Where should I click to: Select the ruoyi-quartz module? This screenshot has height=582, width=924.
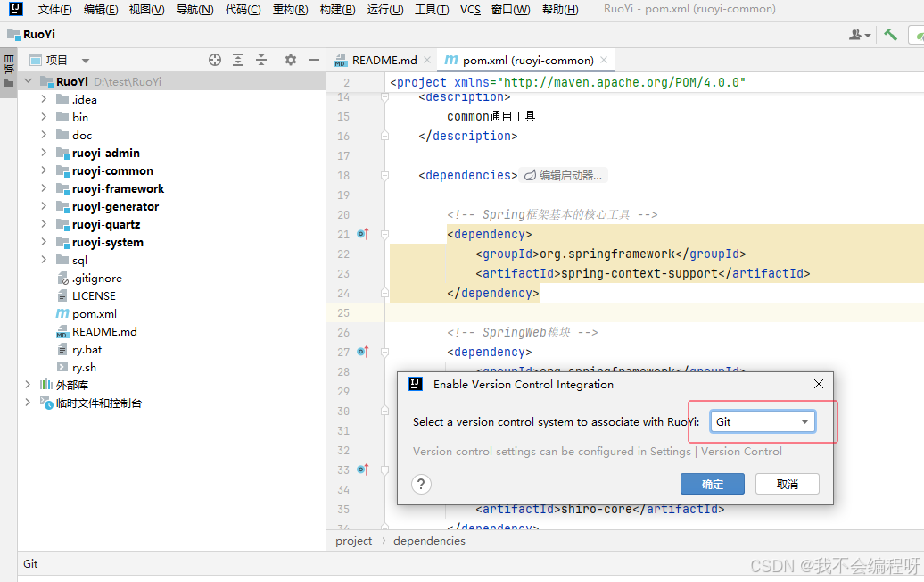[106, 224]
